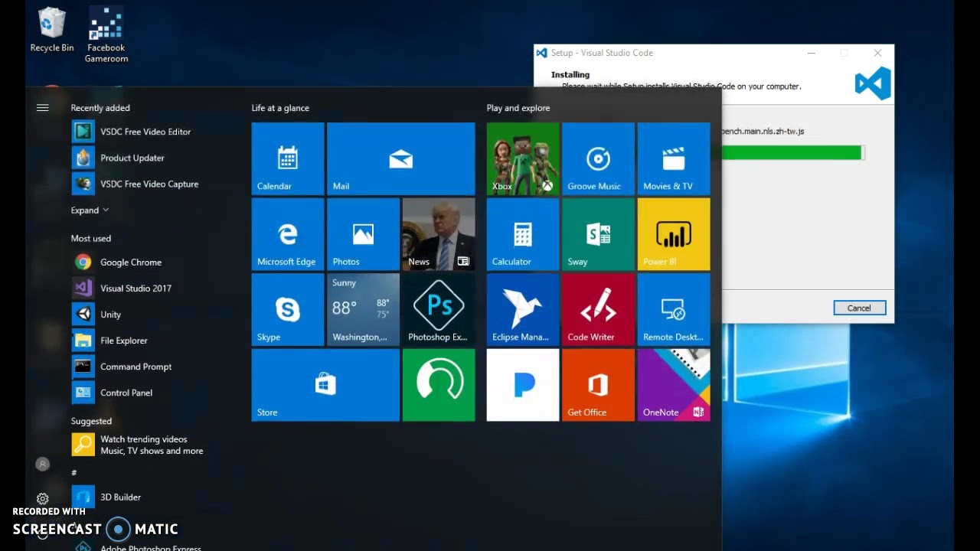Screen dimensions: 980x551
Task: Select Recycle Bin on the desktop
Action: point(52,31)
